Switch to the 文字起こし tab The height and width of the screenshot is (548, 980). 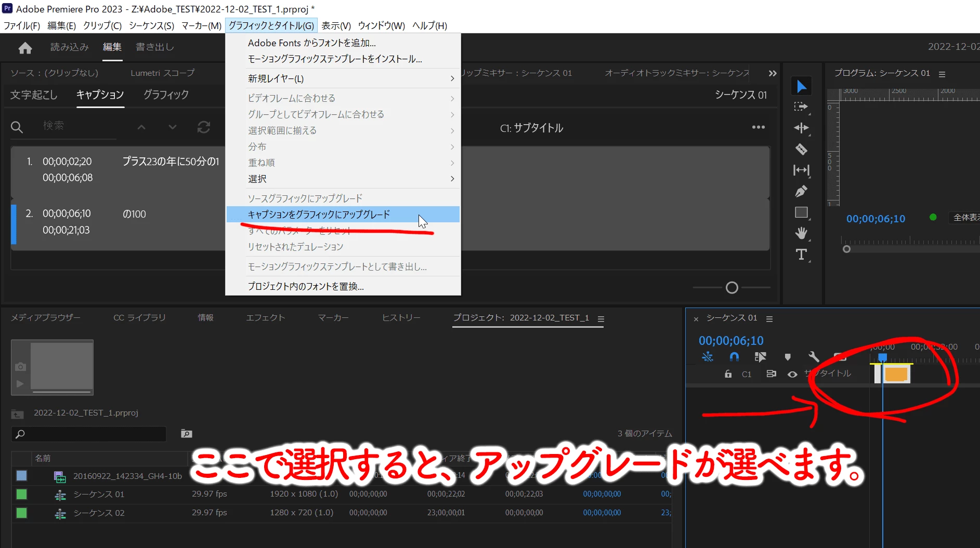[x=34, y=95]
